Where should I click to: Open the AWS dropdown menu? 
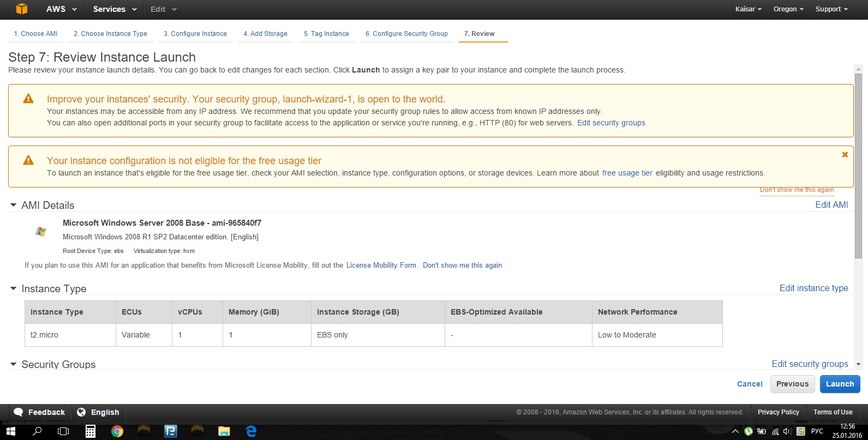click(x=62, y=9)
